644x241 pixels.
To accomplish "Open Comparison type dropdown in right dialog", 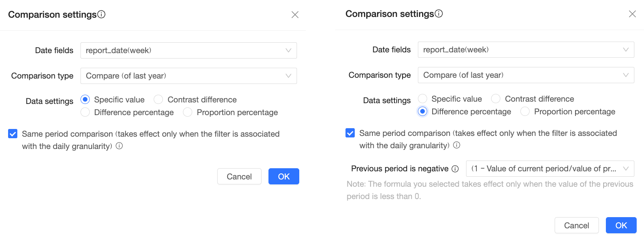I will pos(526,75).
